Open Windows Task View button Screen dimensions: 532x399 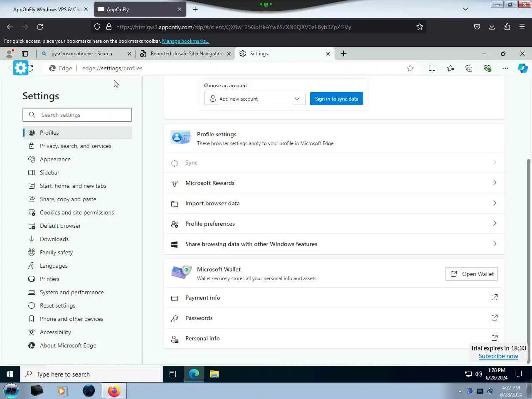click(173, 374)
